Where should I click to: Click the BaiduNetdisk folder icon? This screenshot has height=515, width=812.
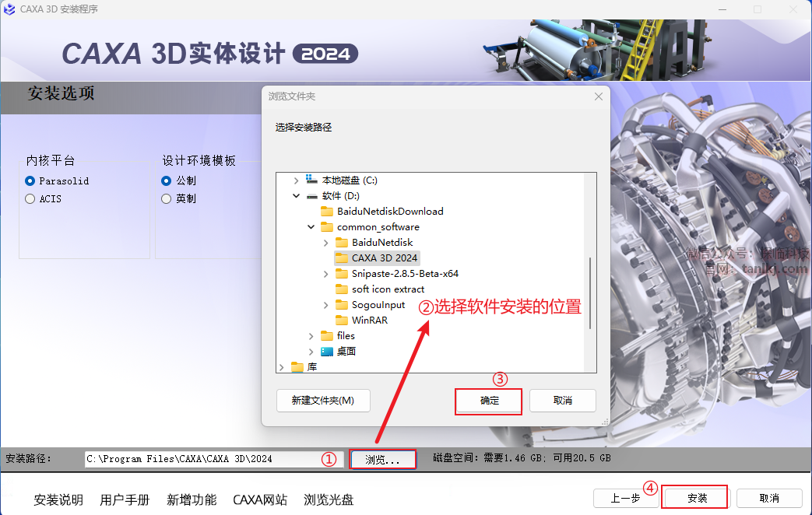pos(342,242)
